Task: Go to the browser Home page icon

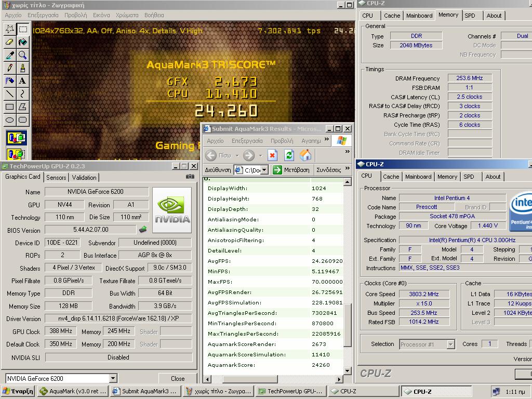Action: (x=305, y=155)
